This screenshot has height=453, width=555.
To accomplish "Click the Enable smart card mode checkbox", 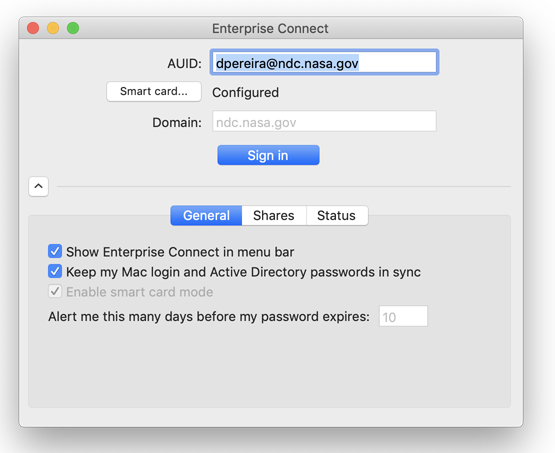I will 55,292.
